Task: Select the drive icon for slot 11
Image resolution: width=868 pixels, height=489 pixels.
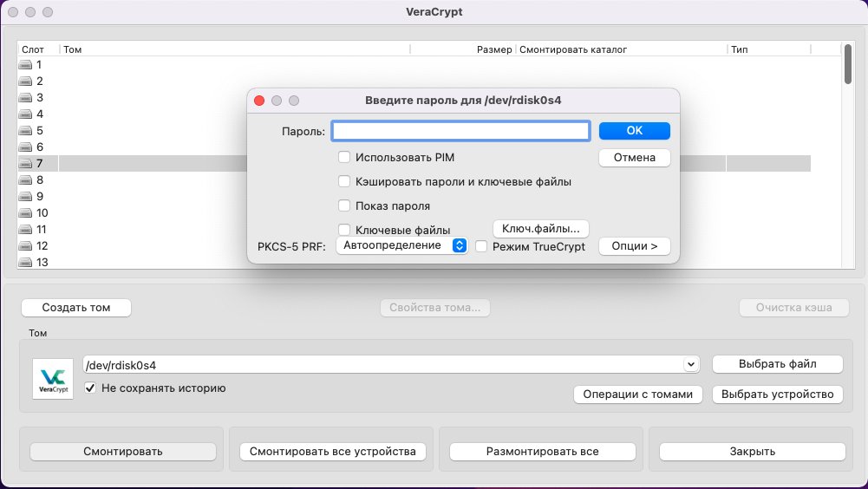Action: (x=25, y=230)
